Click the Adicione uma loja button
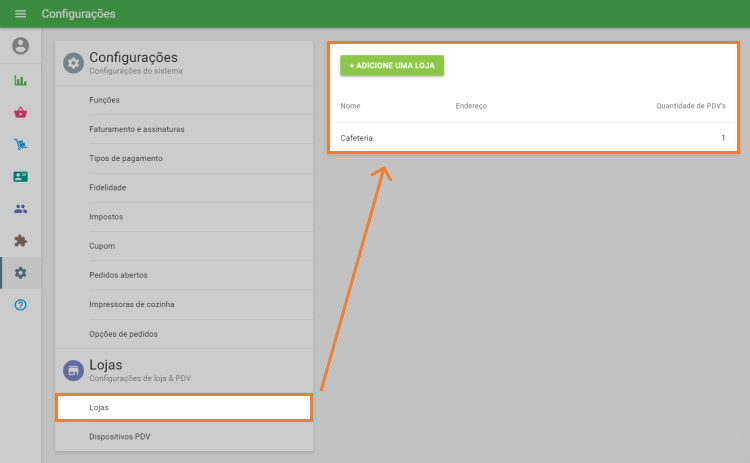750x463 pixels. 392,65
